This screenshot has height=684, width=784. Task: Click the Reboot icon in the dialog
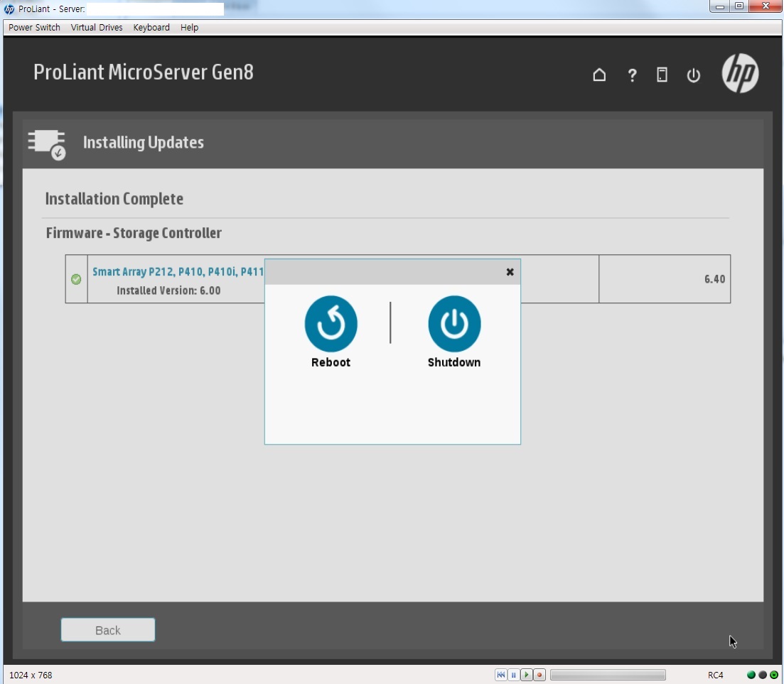pos(331,324)
